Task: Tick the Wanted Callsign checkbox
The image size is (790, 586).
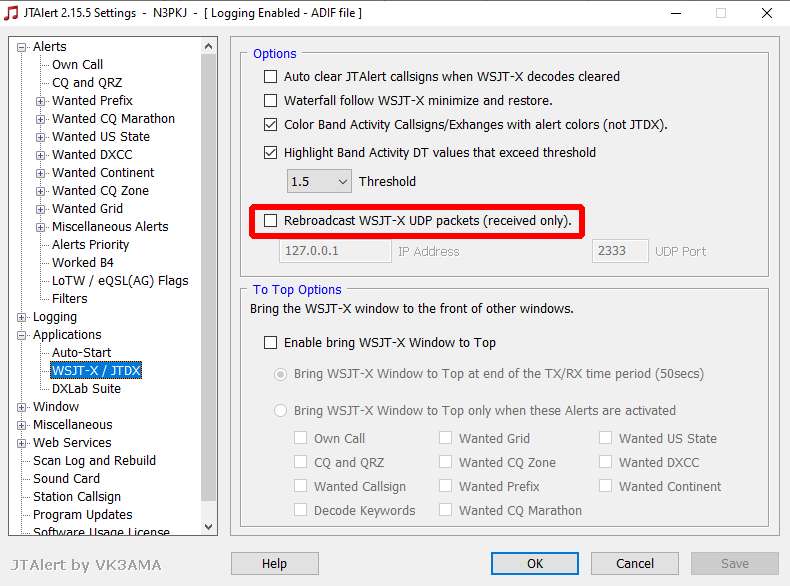Action: [301, 486]
